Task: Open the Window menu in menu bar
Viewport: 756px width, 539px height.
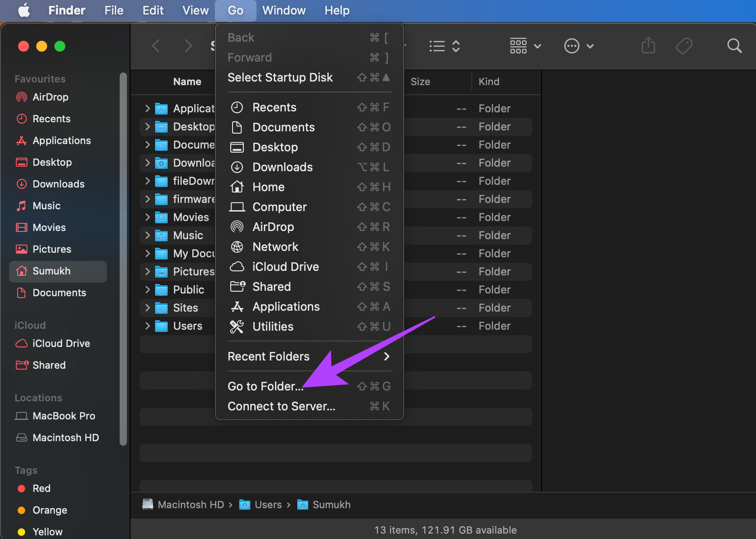Action: pos(284,10)
